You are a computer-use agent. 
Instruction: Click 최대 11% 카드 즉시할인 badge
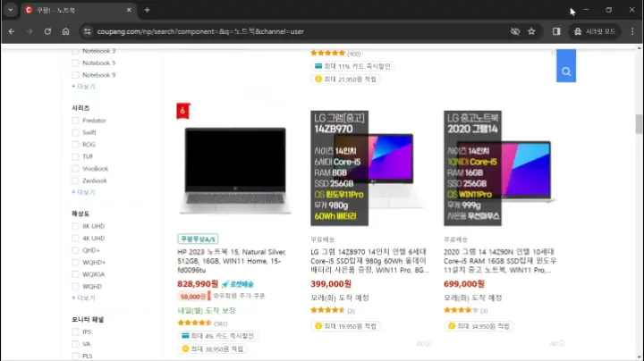point(352,66)
